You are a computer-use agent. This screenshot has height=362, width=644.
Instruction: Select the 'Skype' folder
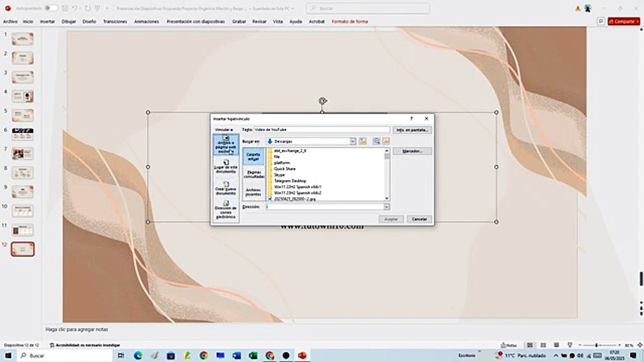[x=279, y=175]
